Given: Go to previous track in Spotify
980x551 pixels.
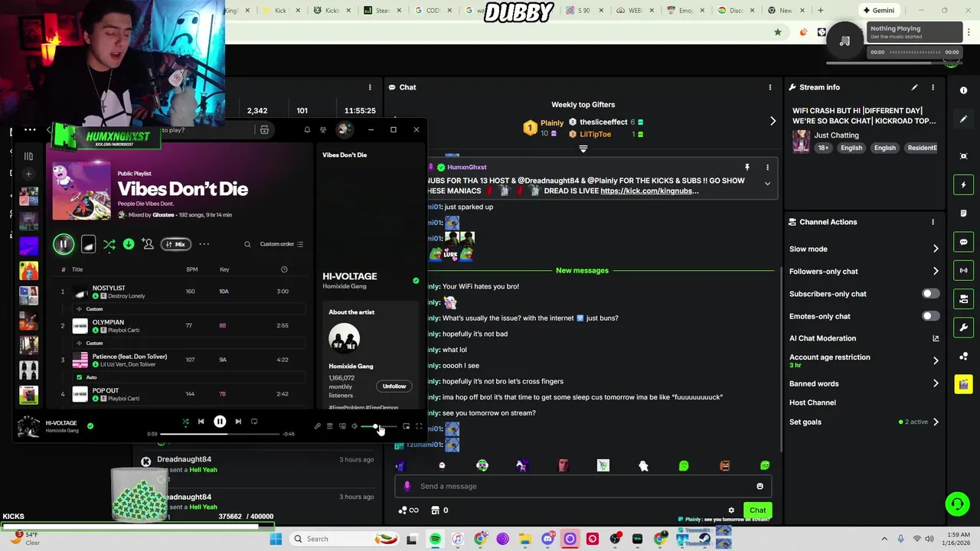Looking at the screenshot, I should click(x=201, y=422).
